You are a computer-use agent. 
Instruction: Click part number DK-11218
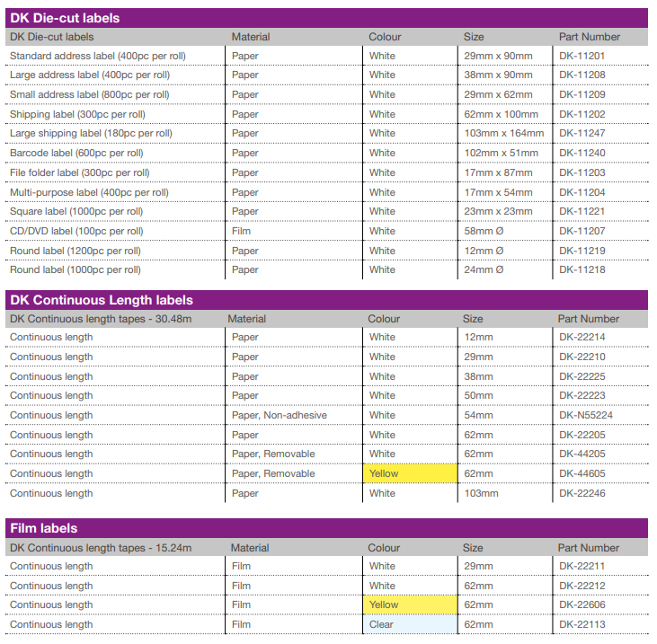582,269
